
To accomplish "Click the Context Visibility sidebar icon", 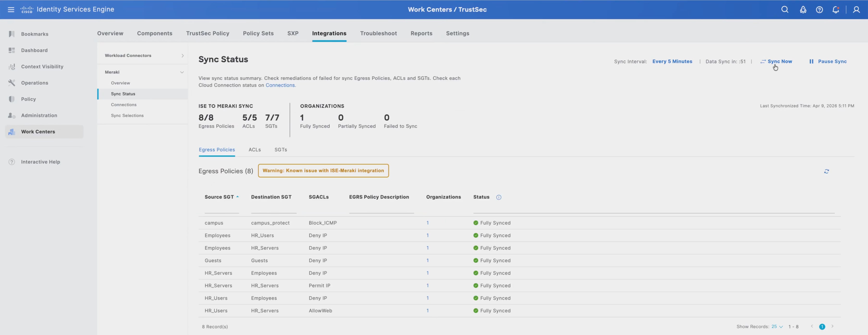I will [x=12, y=67].
